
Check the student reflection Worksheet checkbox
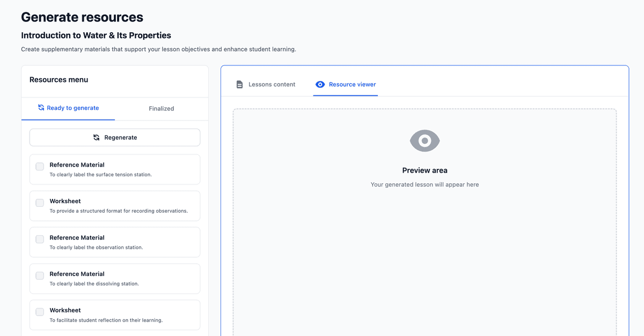tap(40, 311)
